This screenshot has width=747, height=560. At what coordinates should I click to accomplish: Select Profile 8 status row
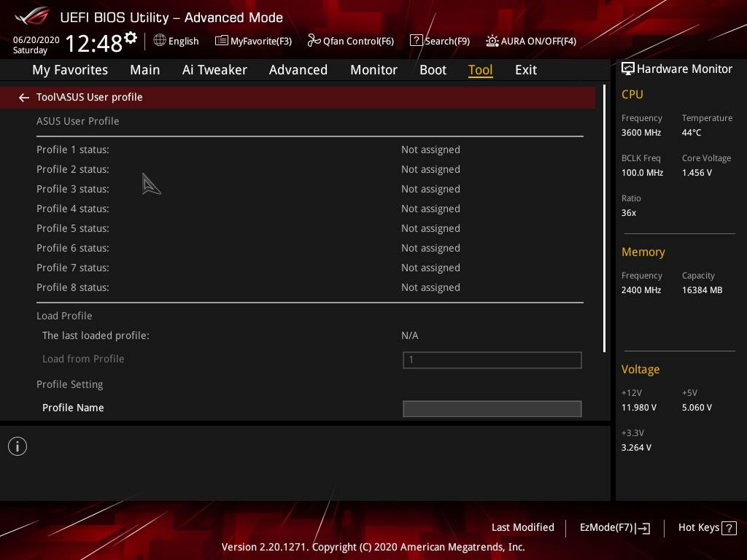tap(309, 287)
